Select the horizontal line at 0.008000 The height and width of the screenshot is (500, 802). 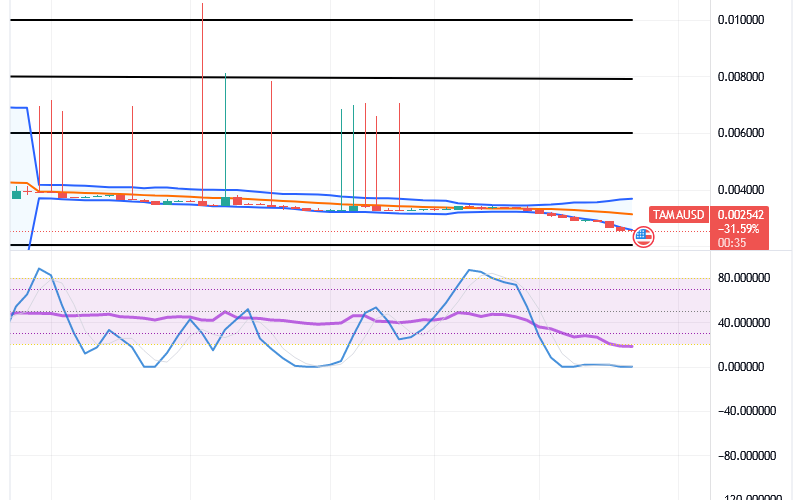tap(321, 78)
